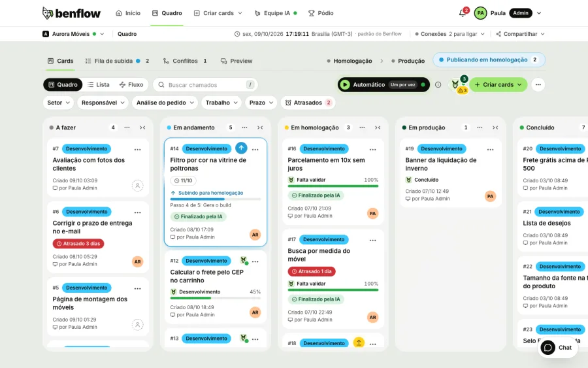Open the Prazo filter dropdown
Viewport: 588px width, 368px height.
pyautogui.click(x=261, y=103)
